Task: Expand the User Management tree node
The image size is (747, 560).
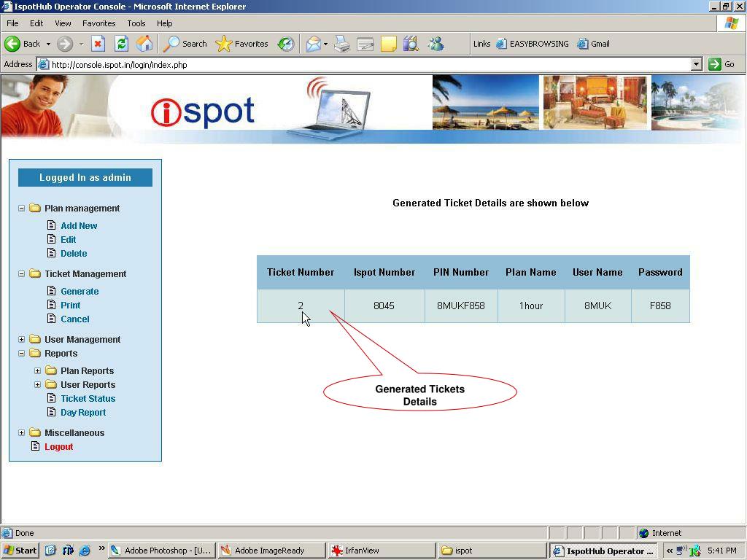Action: click(x=21, y=340)
